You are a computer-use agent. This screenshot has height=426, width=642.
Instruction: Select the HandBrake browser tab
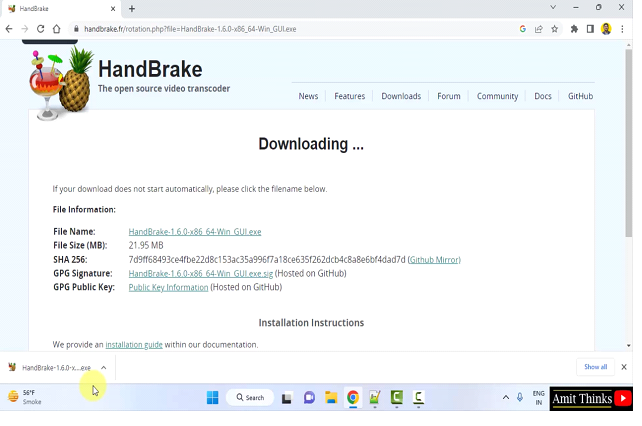pos(61,9)
